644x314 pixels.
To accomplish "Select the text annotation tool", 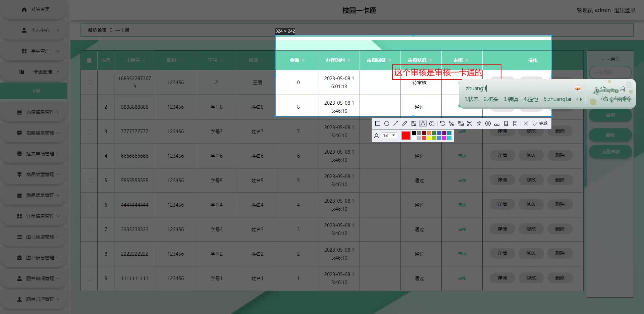I will (x=423, y=123).
